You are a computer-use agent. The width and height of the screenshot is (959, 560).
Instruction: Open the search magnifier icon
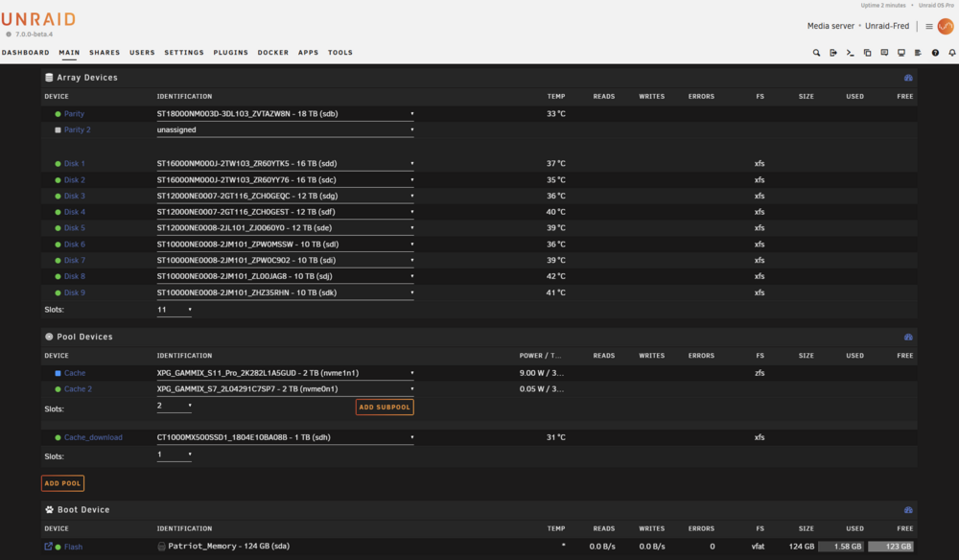point(816,53)
